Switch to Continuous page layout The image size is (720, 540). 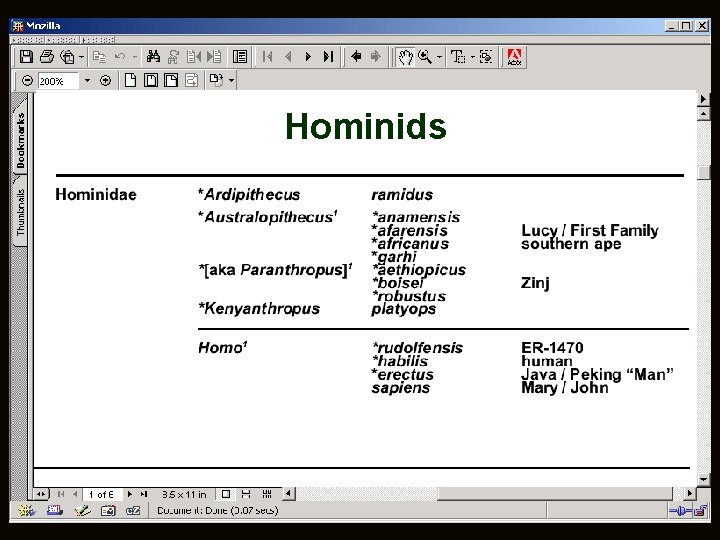coord(246,494)
